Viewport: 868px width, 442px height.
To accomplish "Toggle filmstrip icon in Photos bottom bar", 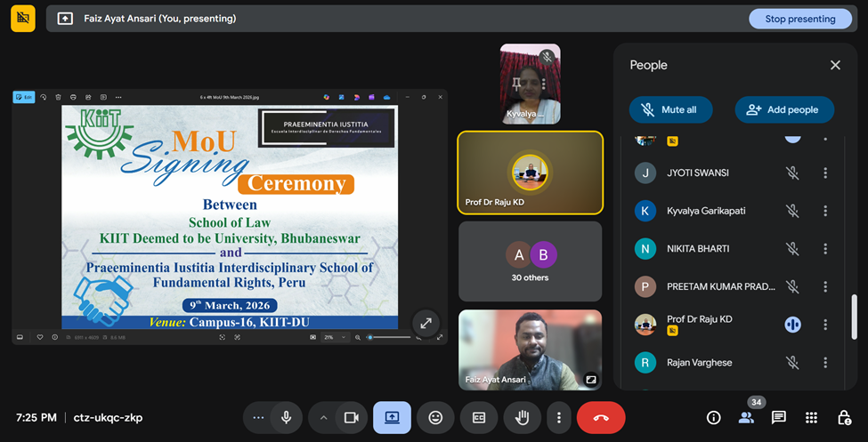I will click(20, 337).
